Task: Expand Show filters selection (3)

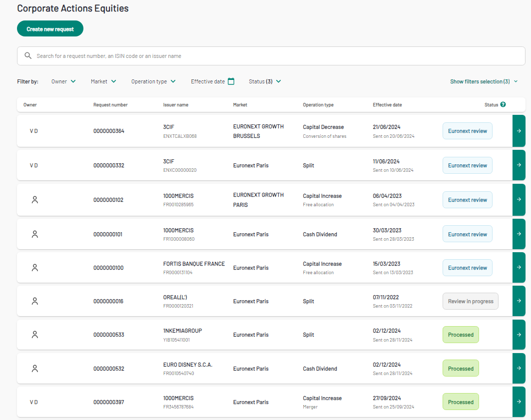Action: click(483, 81)
